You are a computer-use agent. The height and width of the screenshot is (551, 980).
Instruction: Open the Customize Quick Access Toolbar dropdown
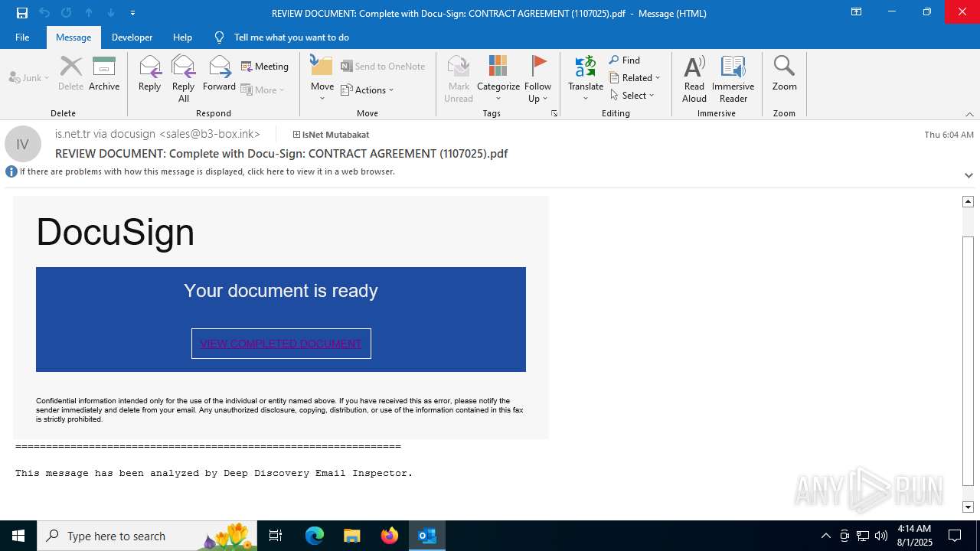[132, 13]
